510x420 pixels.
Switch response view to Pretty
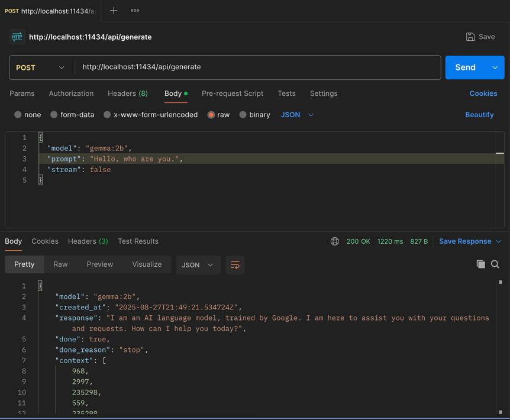coord(24,264)
